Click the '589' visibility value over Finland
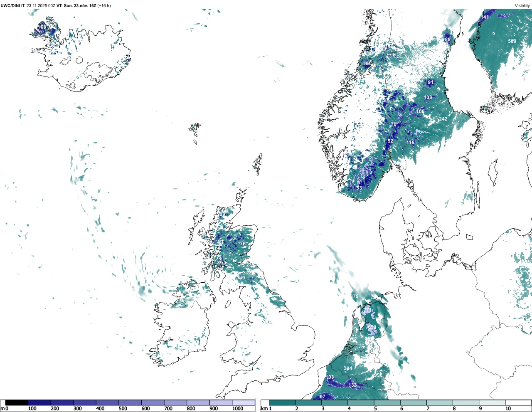The height and width of the screenshot is (412, 532). click(512, 41)
